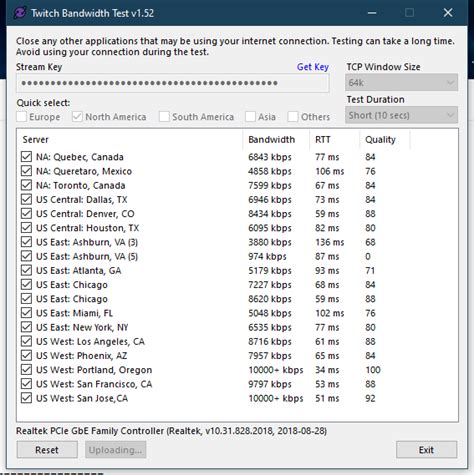Uncheck the US East: Ashburn, VA (5) server
Screen dimensions: 474x475
26,256
